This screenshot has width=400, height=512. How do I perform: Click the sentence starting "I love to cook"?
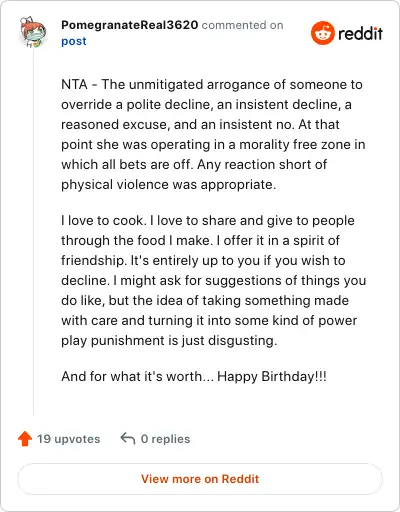[x=103, y=220]
